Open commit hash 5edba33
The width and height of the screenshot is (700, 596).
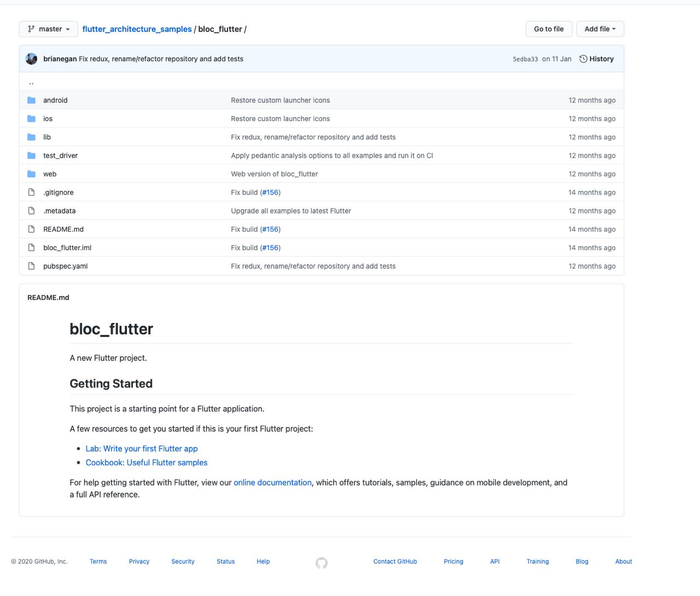click(x=525, y=59)
